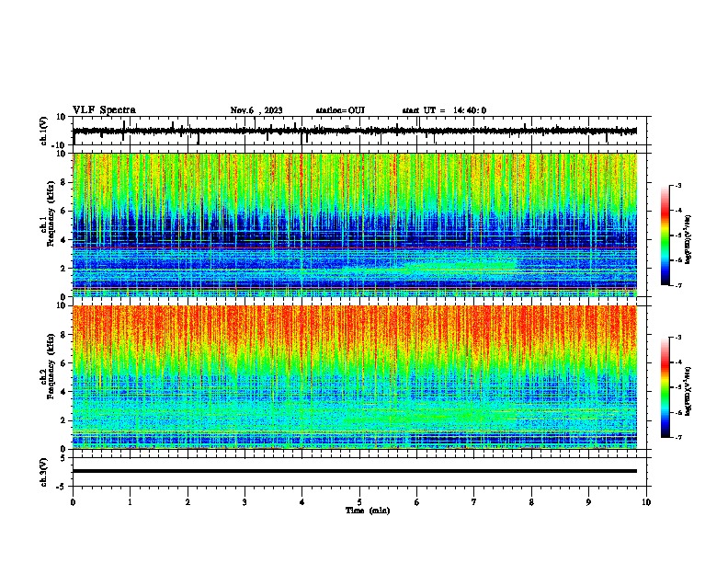
Task: Select the "start UT = 14:40:0" header text
Action: click(x=444, y=110)
